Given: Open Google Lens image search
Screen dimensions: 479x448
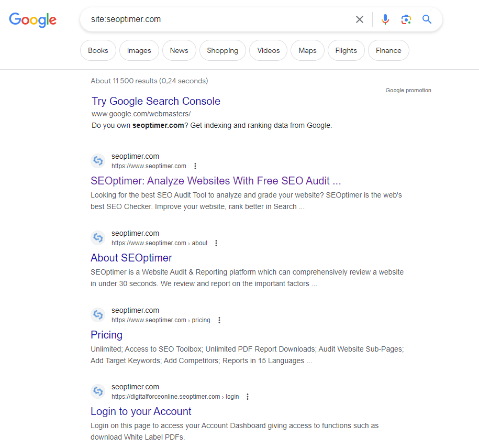Looking at the screenshot, I should click(x=406, y=19).
